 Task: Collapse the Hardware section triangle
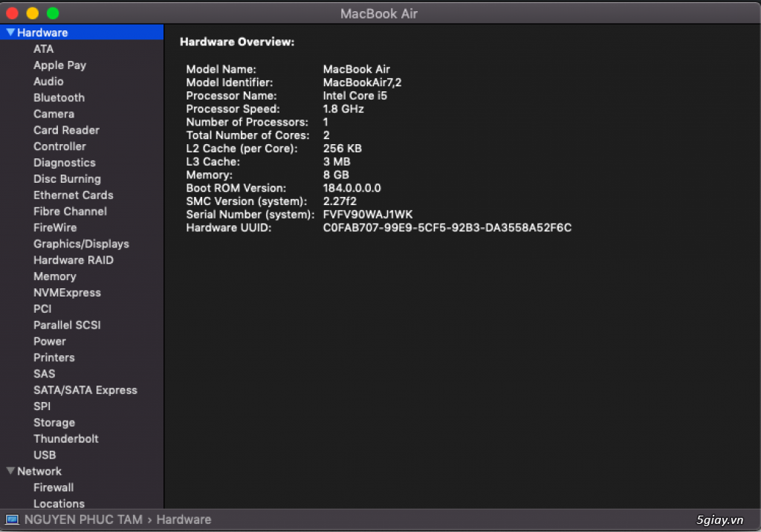10,32
